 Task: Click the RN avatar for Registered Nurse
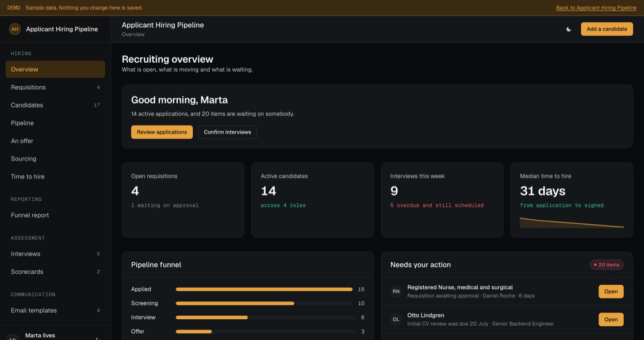pyautogui.click(x=396, y=292)
